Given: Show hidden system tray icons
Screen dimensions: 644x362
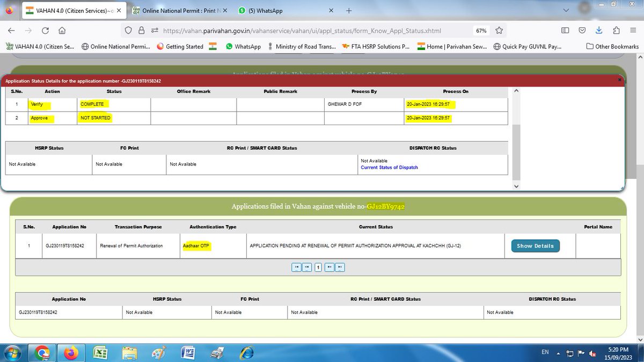Looking at the screenshot, I should 559,353.
